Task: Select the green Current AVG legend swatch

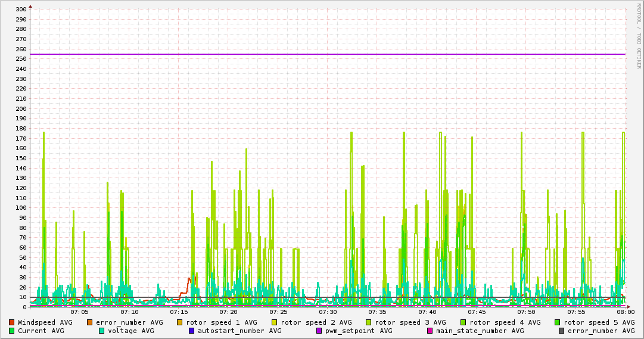Action: click(12, 331)
